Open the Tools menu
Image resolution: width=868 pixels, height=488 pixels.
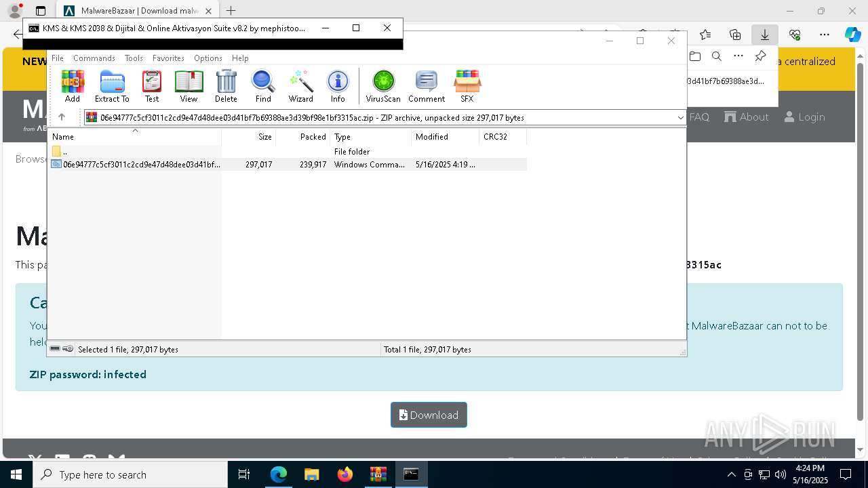pos(134,58)
